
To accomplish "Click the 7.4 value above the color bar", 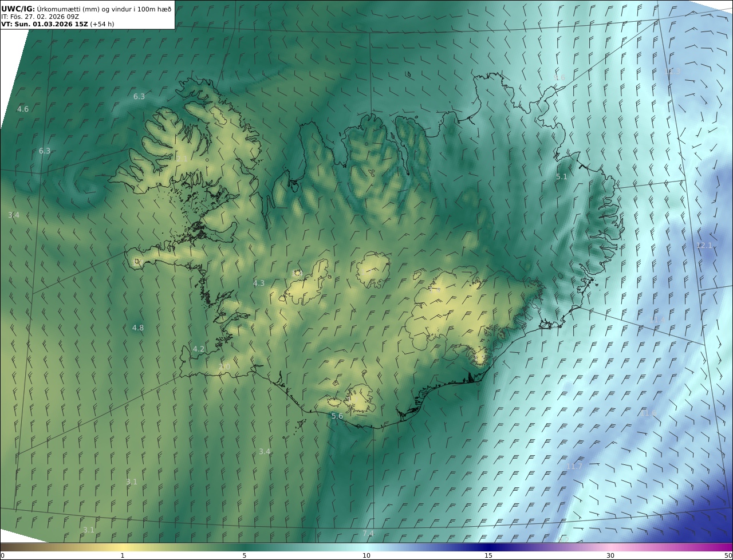I will [x=368, y=533].
